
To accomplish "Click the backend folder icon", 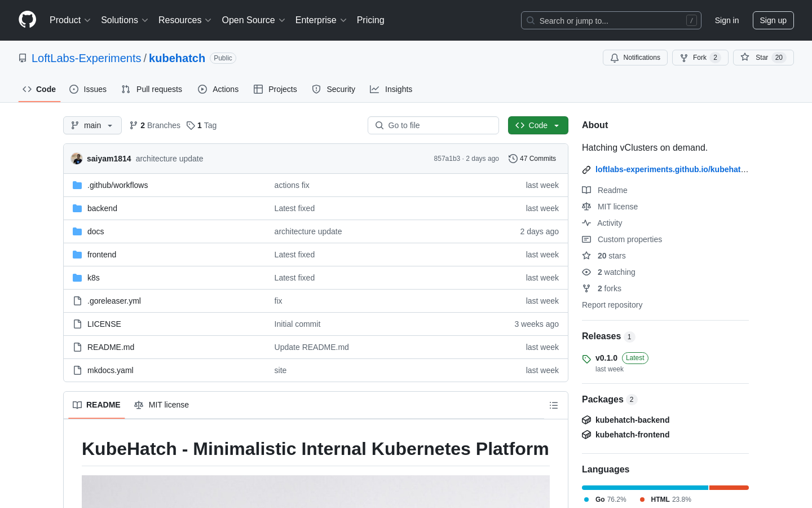I will tap(77, 208).
